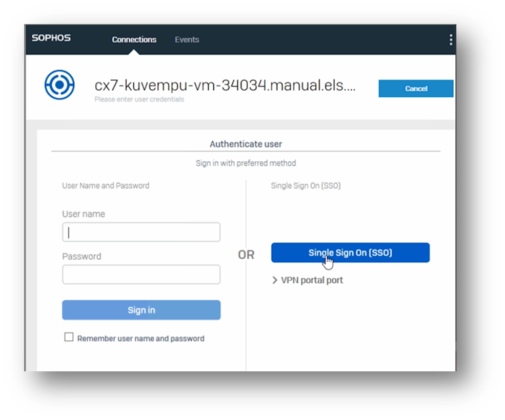Switch to the Events tab

(x=187, y=39)
